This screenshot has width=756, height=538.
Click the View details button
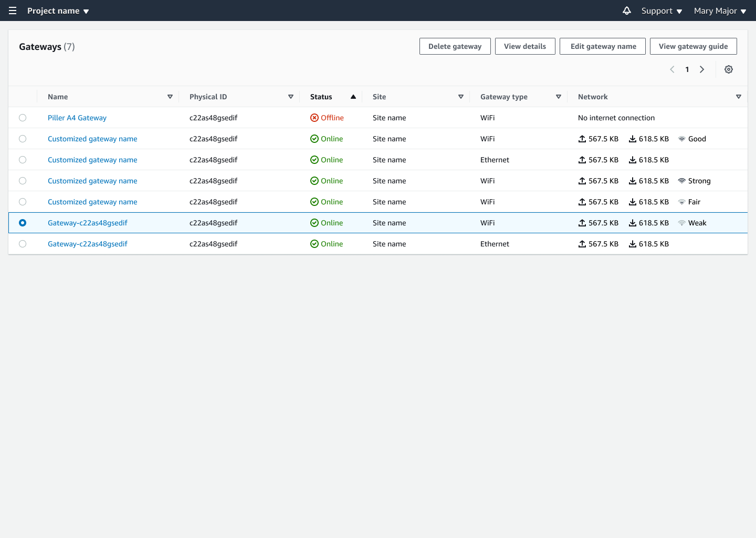pyautogui.click(x=525, y=46)
